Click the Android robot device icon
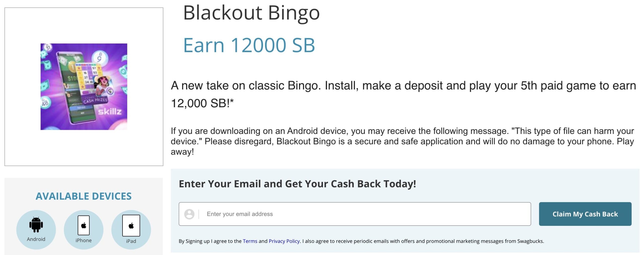This screenshot has height=255, width=644. [36, 224]
